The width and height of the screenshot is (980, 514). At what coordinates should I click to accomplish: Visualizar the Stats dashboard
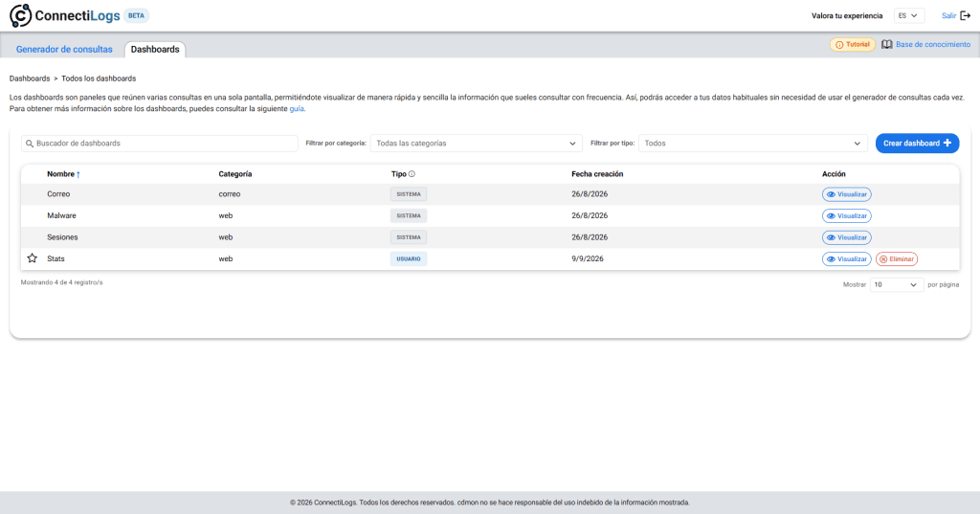[x=846, y=258]
